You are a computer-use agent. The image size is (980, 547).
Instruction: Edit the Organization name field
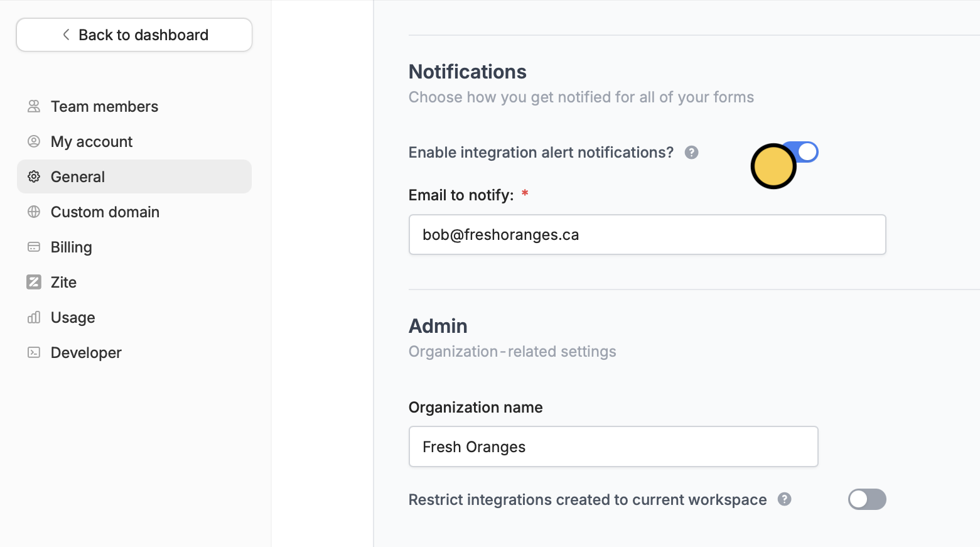pyautogui.click(x=613, y=447)
